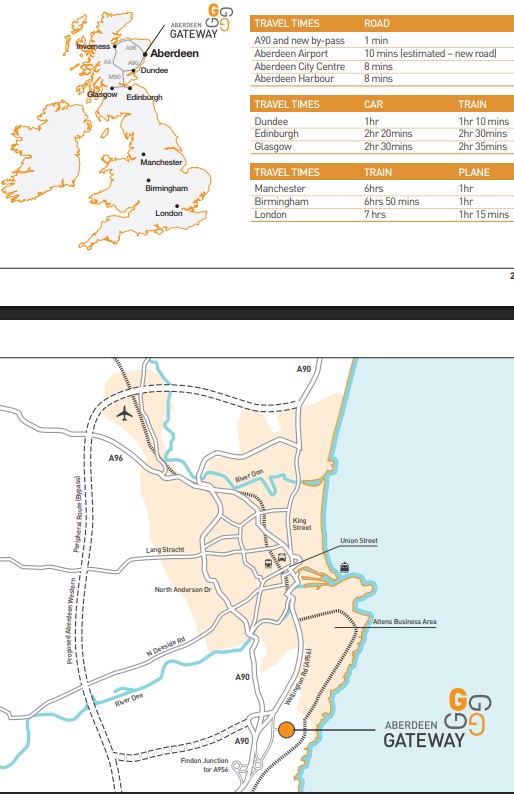Screen dimensions: 514x794
Task: Click the orange Aberdeen Gateway location marker
Action: coord(286,730)
